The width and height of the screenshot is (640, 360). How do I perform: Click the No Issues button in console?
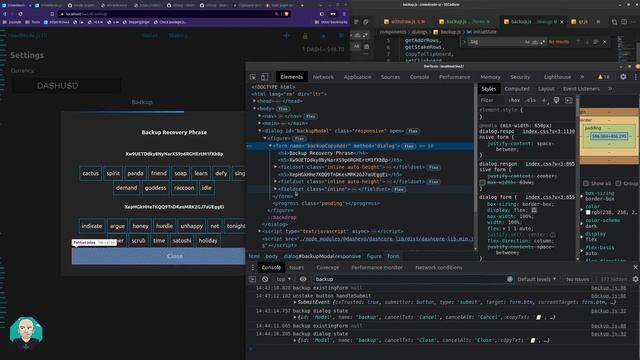point(577,279)
